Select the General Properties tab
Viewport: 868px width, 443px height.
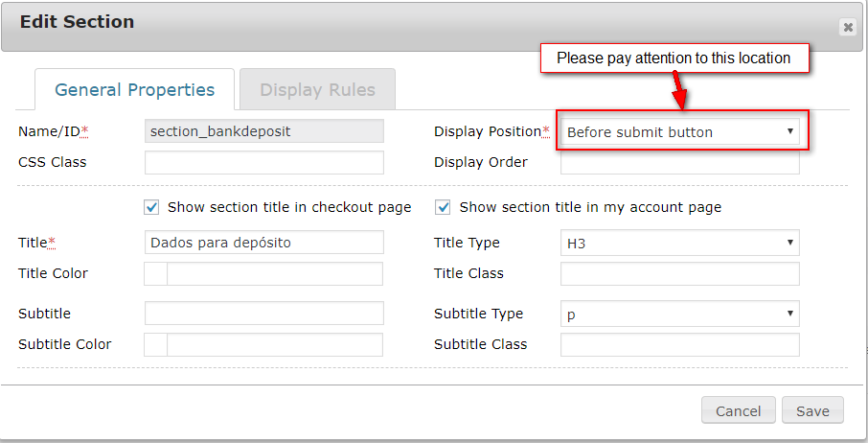[x=134, y=90]
